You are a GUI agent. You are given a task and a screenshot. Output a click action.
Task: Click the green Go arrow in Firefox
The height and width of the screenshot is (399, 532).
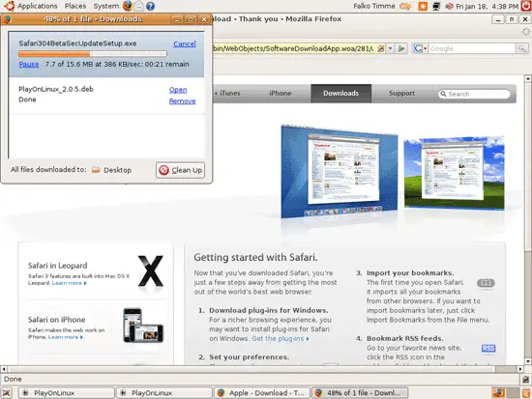[401, 48]
